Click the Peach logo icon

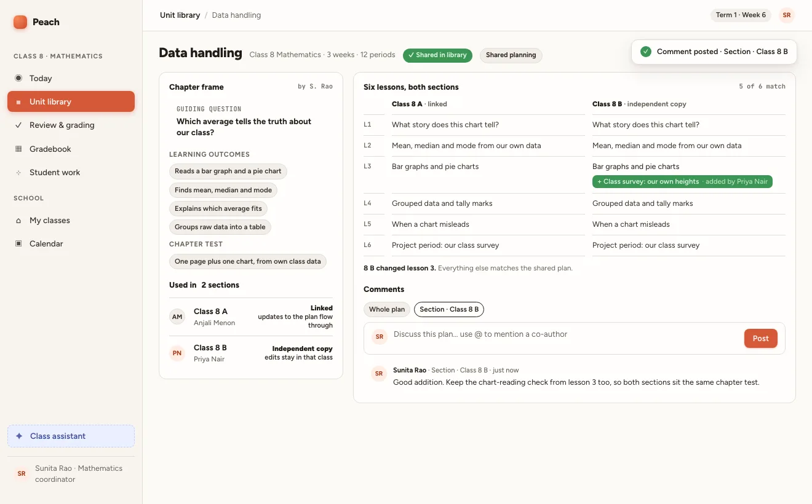20,22
